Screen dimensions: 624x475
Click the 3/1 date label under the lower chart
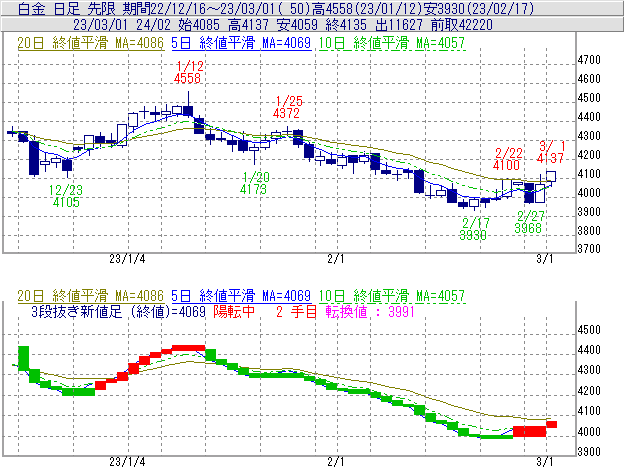[x=544, y=462]
